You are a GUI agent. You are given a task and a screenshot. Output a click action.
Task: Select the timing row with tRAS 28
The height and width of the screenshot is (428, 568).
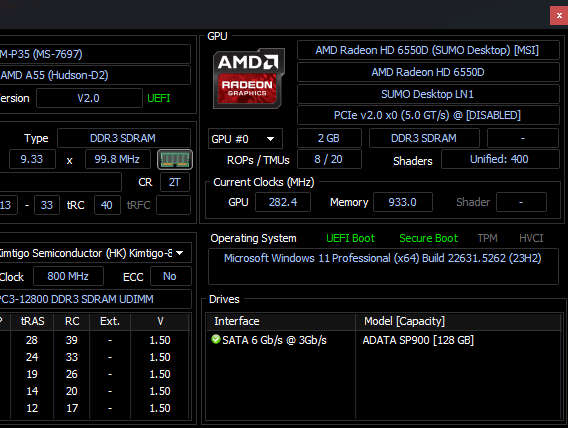point(95,340)
